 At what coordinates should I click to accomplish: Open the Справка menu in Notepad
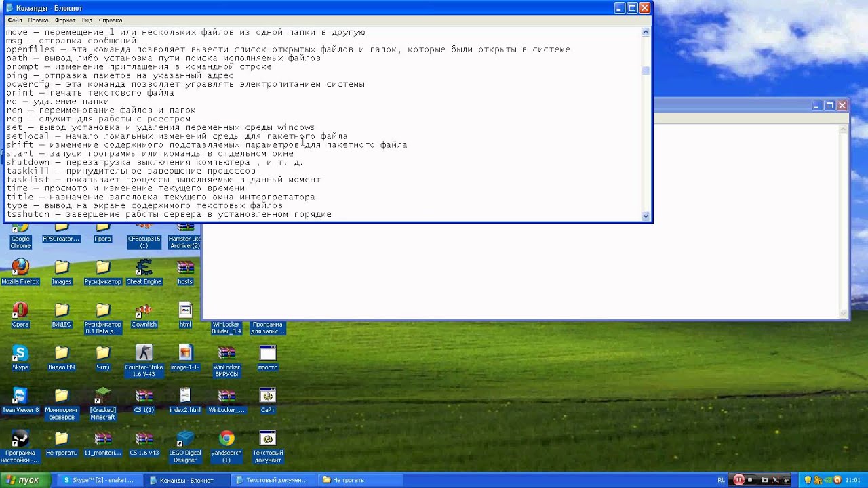pyautogui.click(x=111, y=20)
